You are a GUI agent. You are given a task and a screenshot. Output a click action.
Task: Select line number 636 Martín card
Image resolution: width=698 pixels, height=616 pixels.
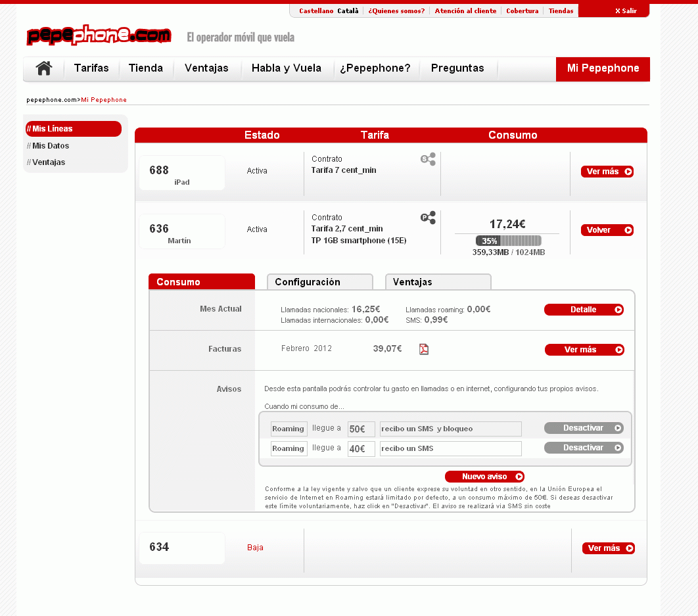click(x=181, y=231)
